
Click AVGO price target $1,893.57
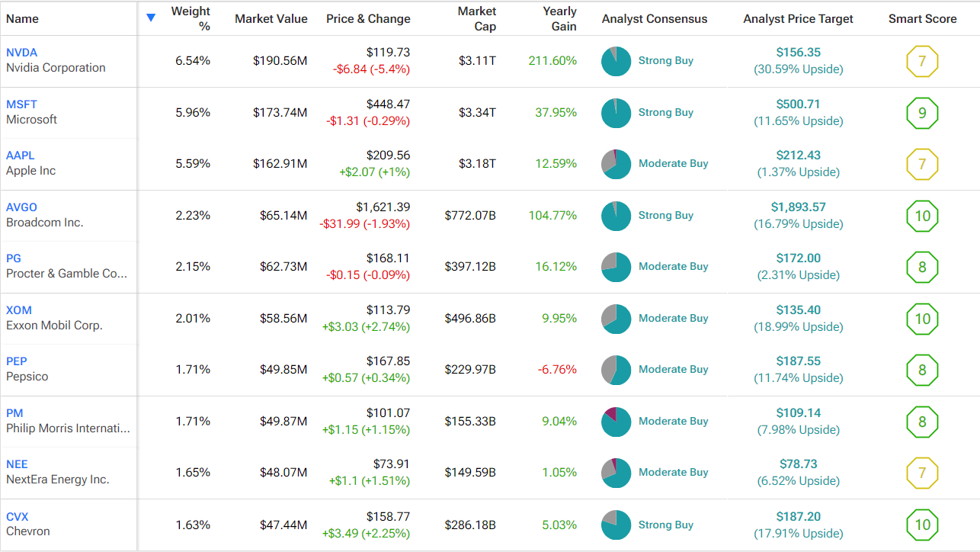point(799,207)
